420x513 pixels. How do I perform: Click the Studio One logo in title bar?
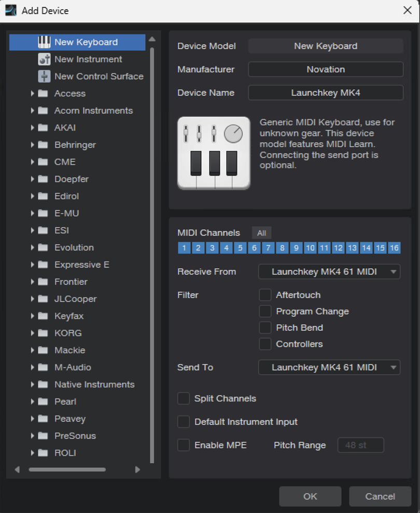point(11,10)
